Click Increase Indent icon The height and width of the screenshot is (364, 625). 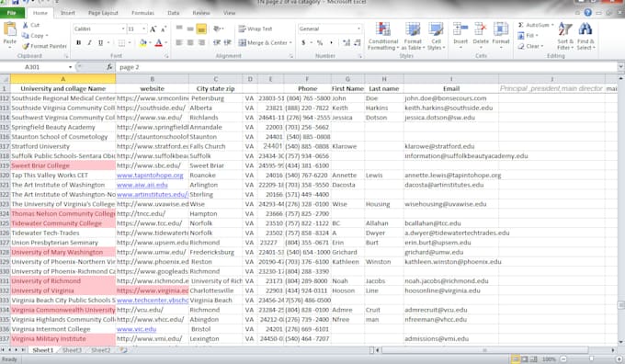228,42
